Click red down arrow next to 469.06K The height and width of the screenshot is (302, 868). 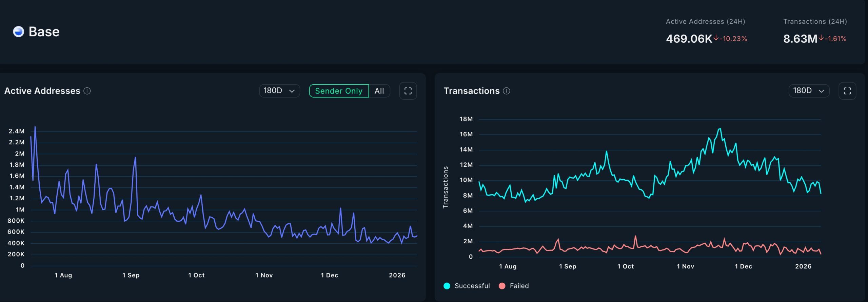(x=716, y=38)
